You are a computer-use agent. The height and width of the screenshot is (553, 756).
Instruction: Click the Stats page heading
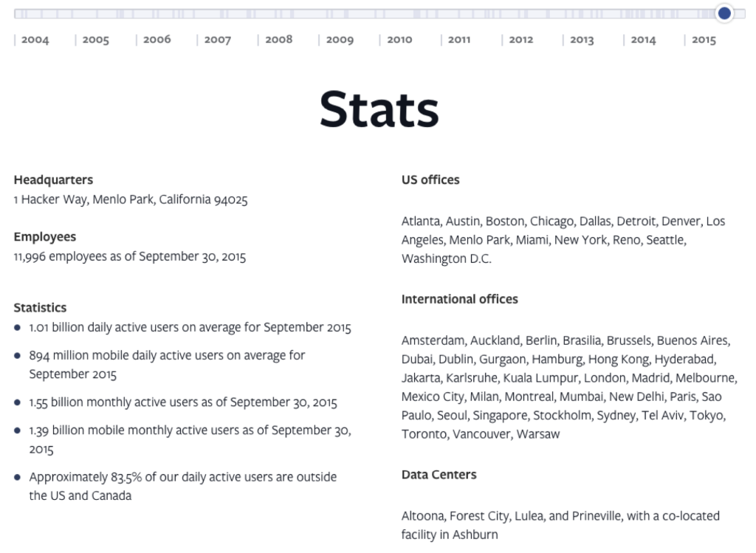click(379, 109)
